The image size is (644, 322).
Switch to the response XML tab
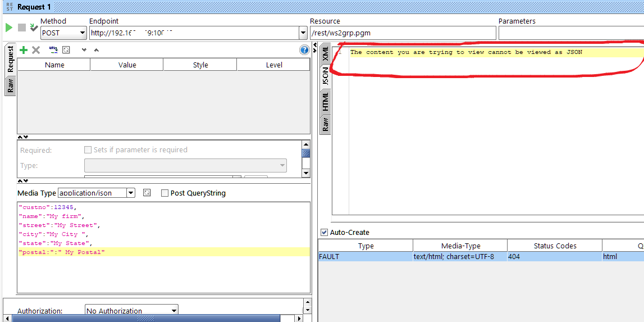click(325, 55)
